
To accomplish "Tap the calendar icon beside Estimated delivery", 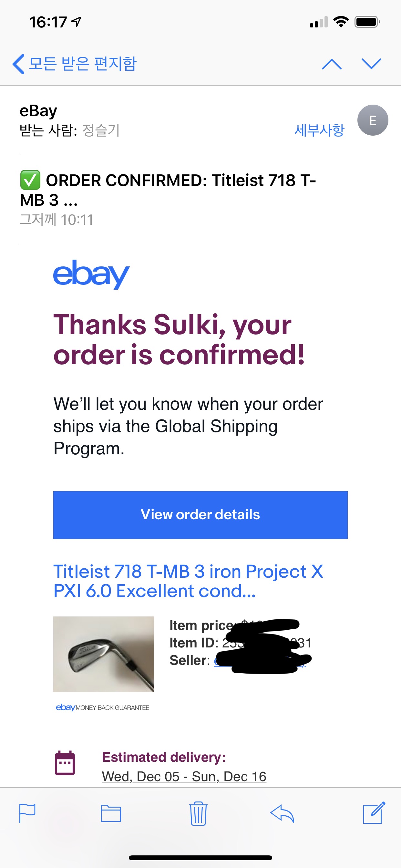I will (65, 763).
